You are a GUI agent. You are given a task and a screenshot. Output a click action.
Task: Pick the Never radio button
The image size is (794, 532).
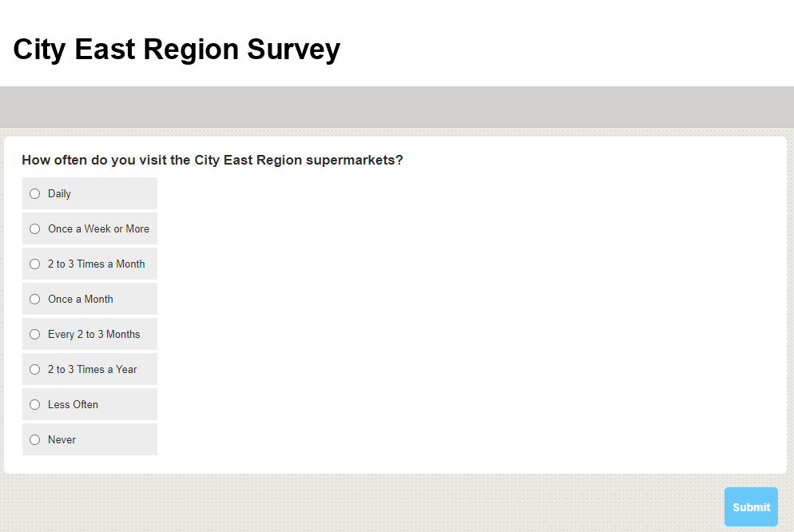tap(34, 439)
